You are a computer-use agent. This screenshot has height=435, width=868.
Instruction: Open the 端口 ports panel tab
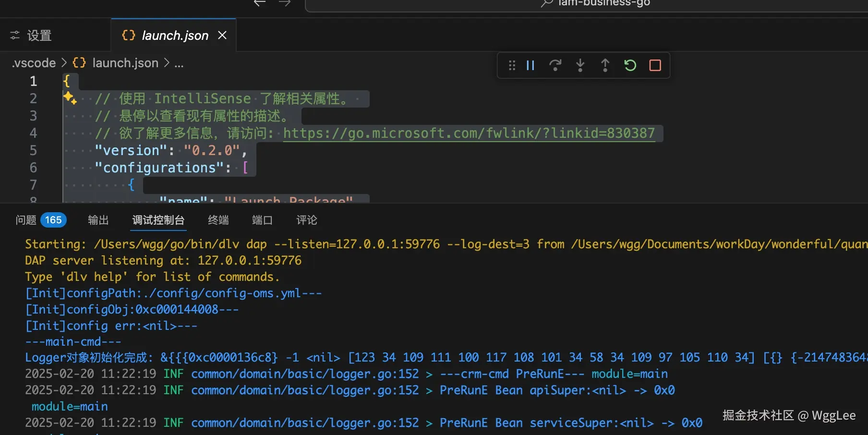pos(263,220)
